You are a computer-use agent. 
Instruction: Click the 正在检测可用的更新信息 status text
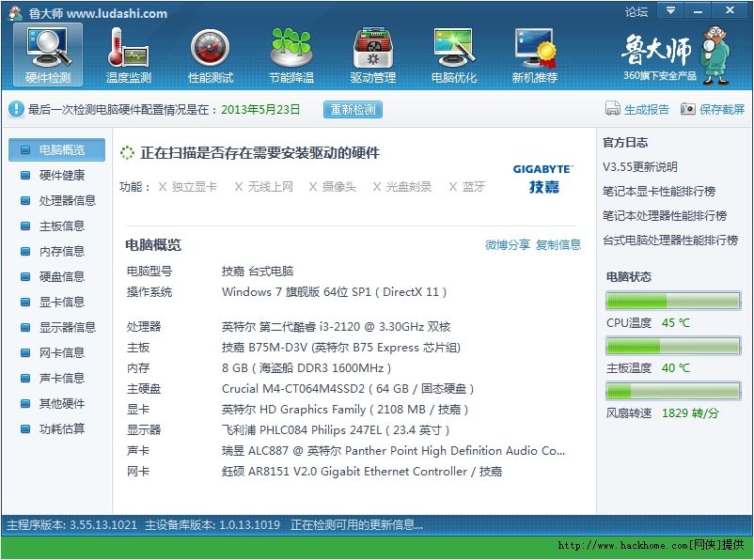(356, 524)
